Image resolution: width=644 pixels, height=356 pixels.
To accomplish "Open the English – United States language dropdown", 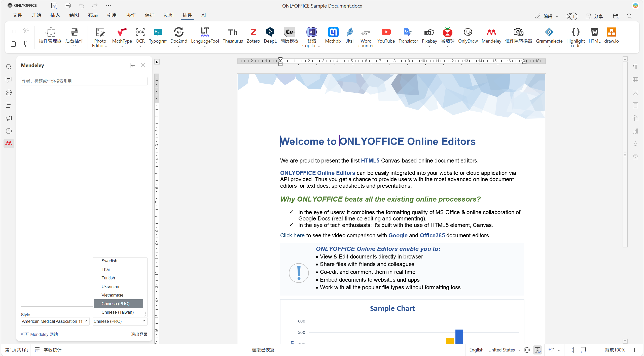I will pos(495,350).
